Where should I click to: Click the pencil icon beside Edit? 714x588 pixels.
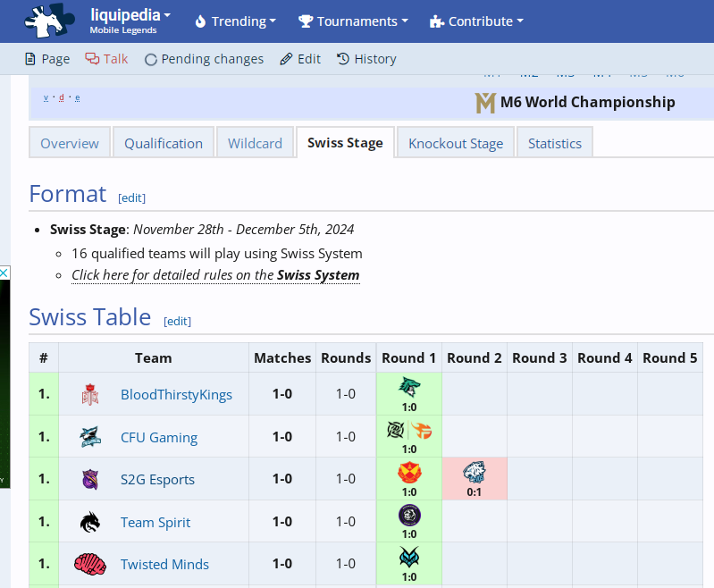click(286, 59)
